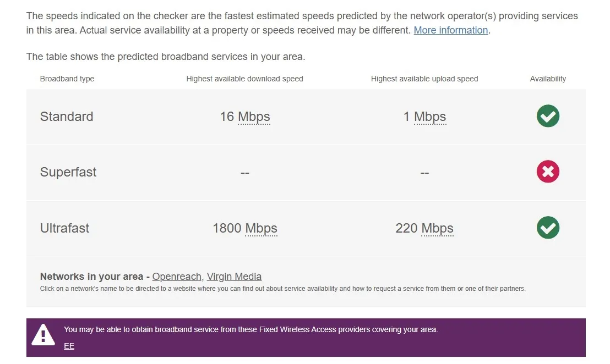
Task: Click the Networks in your area heading
Action: tap(91, 277)
